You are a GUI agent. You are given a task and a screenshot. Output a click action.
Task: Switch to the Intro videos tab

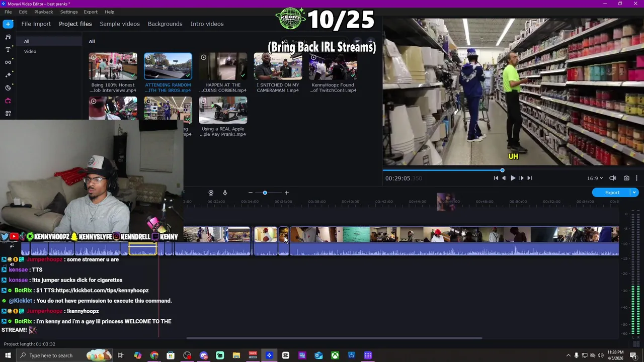pos(207,24)
